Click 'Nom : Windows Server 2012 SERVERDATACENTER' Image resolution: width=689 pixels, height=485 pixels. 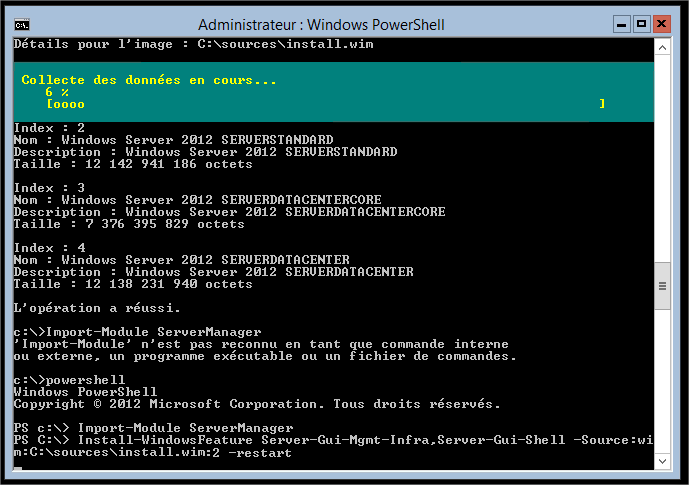coord(181,260)
